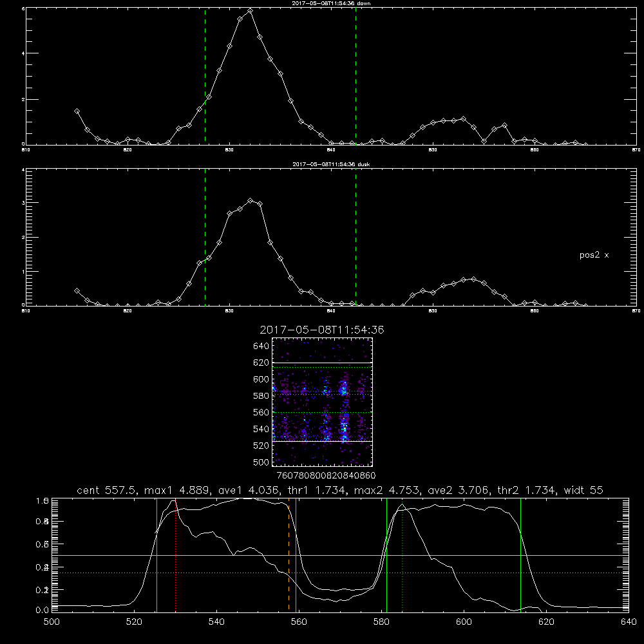The width and height of the screenshot is (644, 644).
Task: Click the profile plot x-axis label 620
Action: click(x=546, y=622)
